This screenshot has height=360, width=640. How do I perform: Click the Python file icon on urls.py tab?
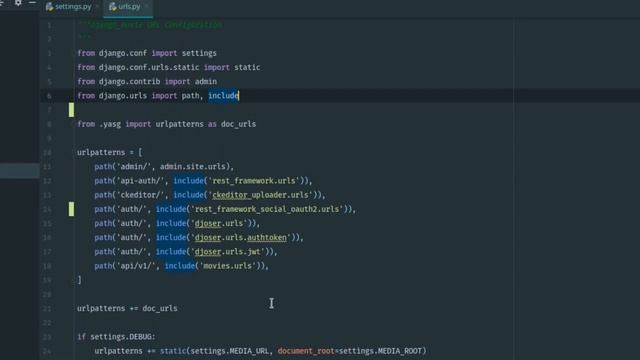tap(112, 7)
